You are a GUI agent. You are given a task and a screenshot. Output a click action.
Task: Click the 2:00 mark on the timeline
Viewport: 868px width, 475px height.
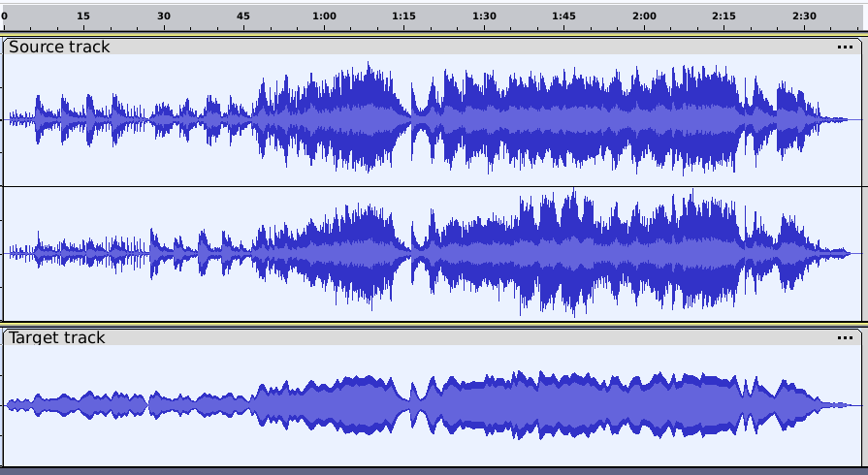644,16
